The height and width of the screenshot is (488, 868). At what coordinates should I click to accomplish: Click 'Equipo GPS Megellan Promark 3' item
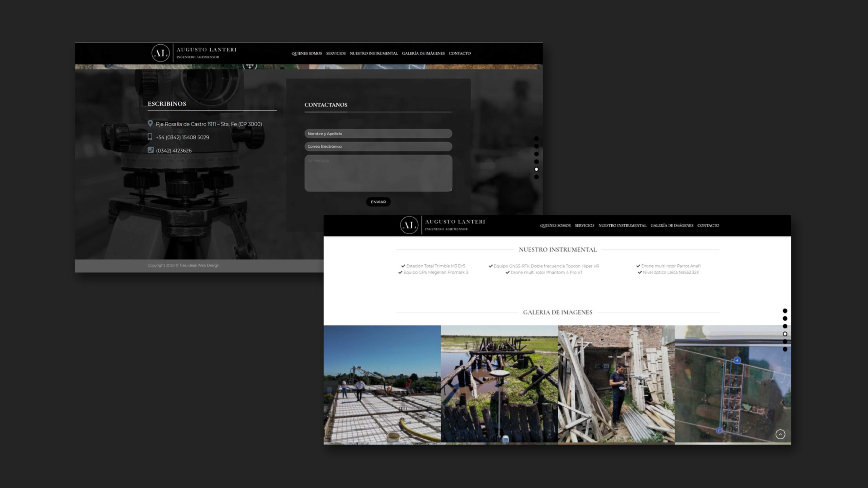(433, 272)
